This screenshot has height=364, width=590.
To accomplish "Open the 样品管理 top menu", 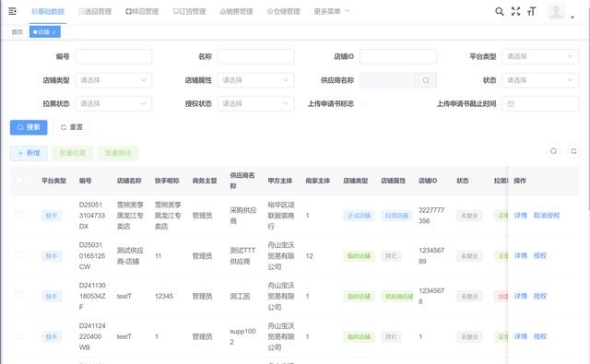I will 142,12.
